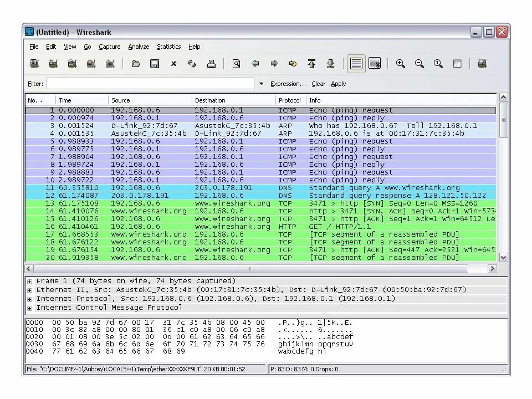Reload the current capture file
The image size is (532, 399).
point(192,64)
